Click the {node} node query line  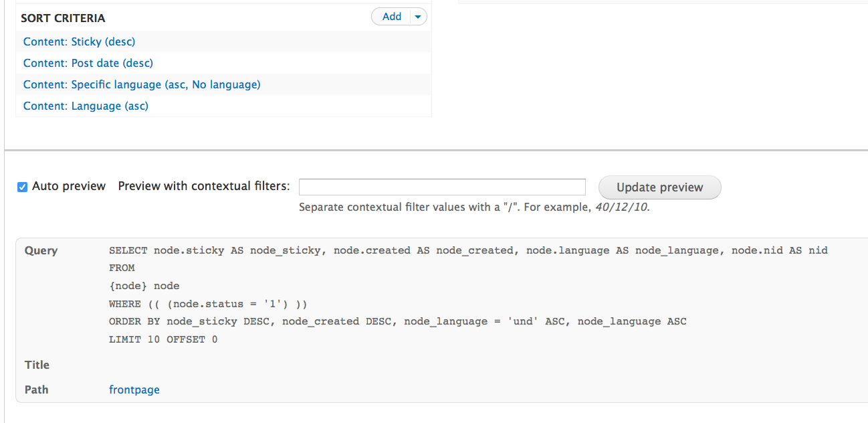tap(144, 286)
